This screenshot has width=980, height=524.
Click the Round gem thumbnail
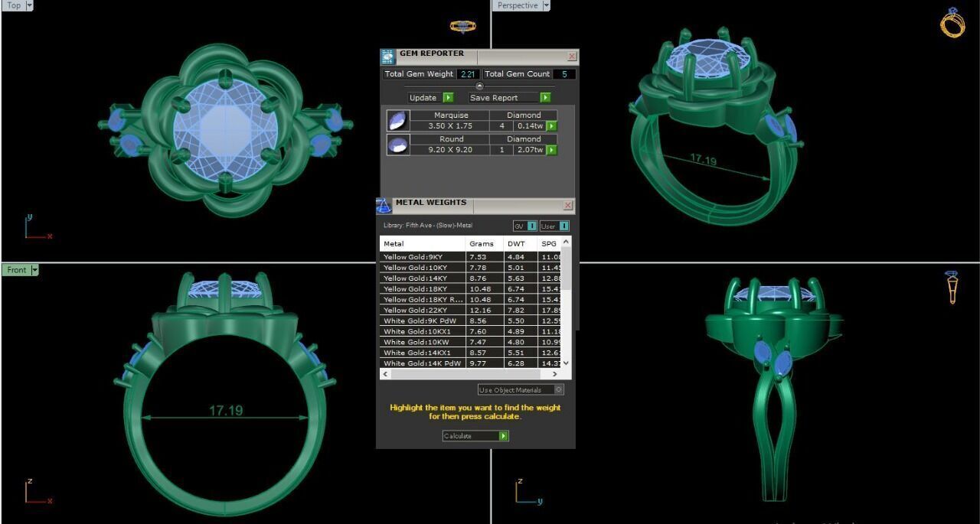397,145
